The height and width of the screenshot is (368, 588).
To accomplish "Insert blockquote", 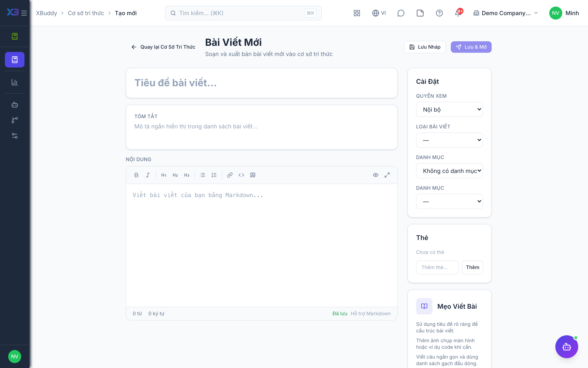I will coord(253,175).
